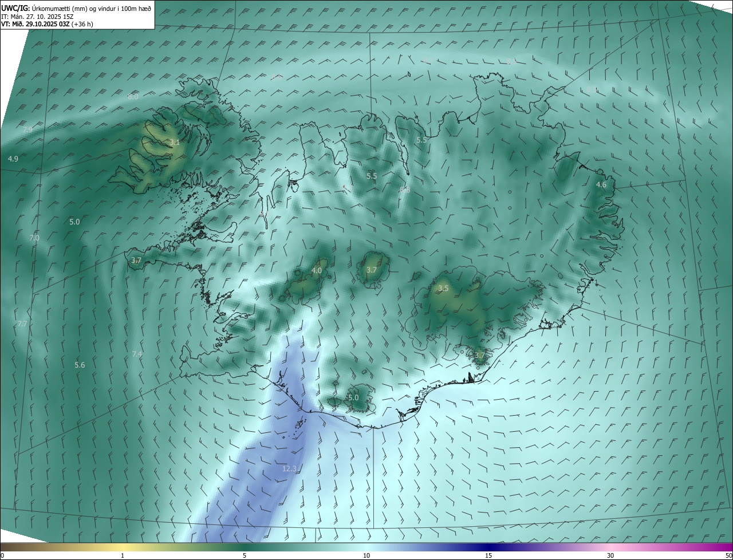Viewport: 733px width, 560px height.
Task: Click the 7.4 value label
Action: point(137,354)
